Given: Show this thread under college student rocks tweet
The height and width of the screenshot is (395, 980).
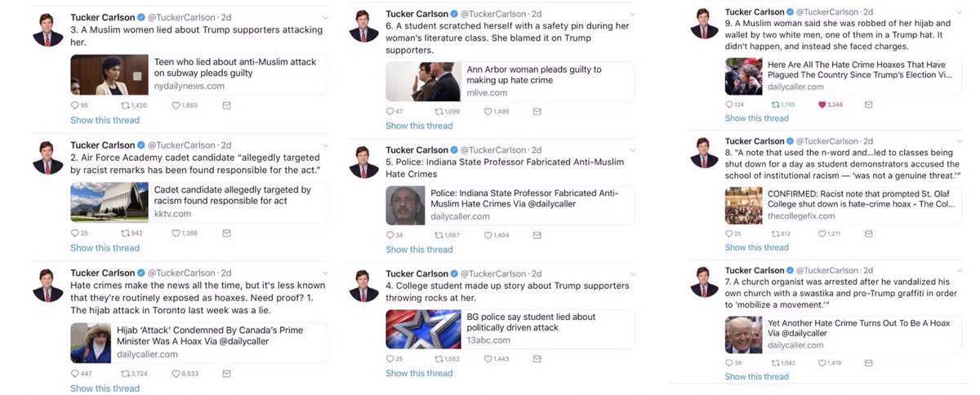Looking at the screenshot, I should [419, 373].
